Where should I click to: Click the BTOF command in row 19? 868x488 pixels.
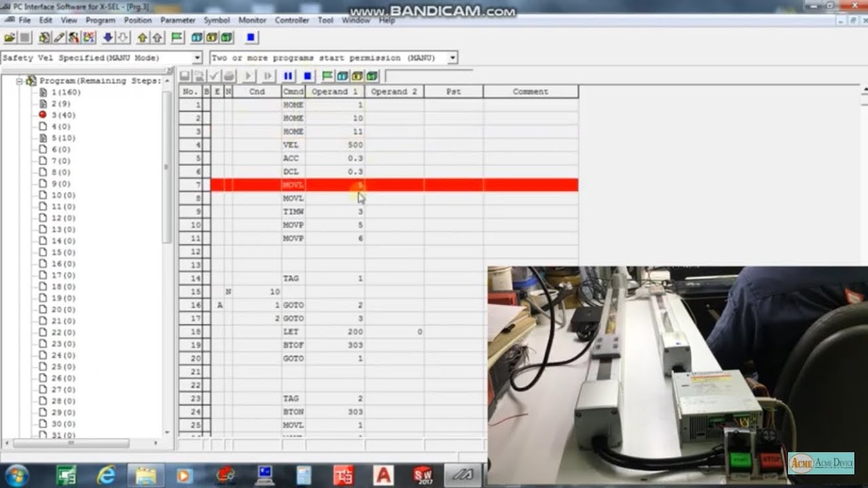point(294,345)
